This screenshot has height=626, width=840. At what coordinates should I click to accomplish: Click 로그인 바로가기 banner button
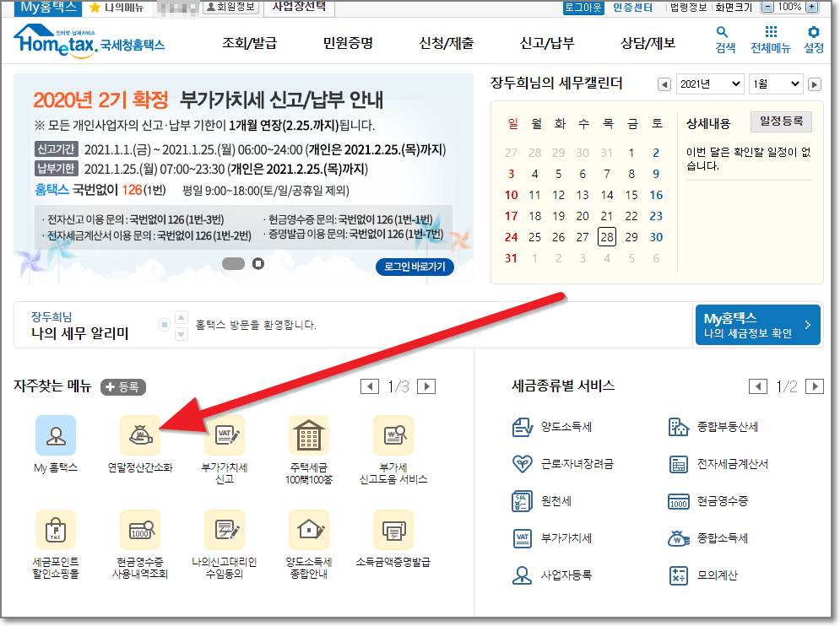point(415,267)
